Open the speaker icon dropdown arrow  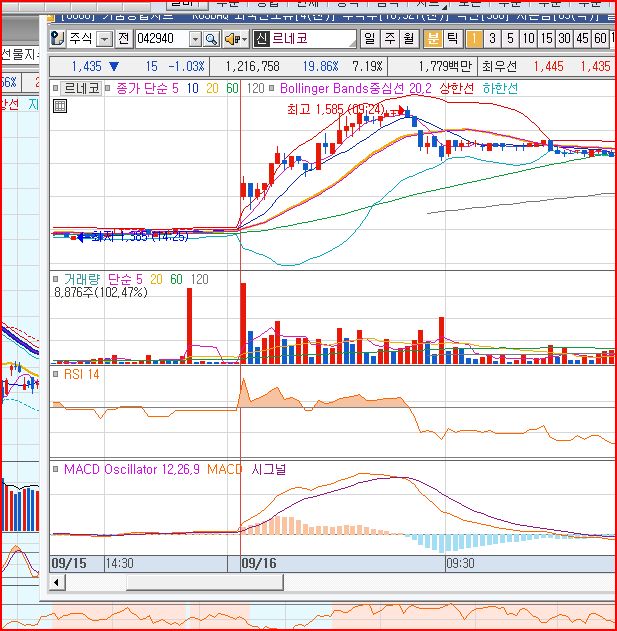[x=245, y=39]
